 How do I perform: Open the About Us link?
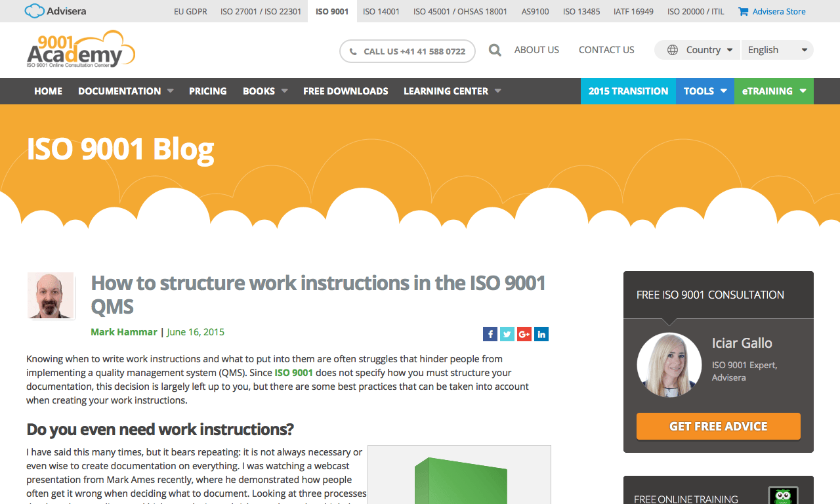click(537, 50)
